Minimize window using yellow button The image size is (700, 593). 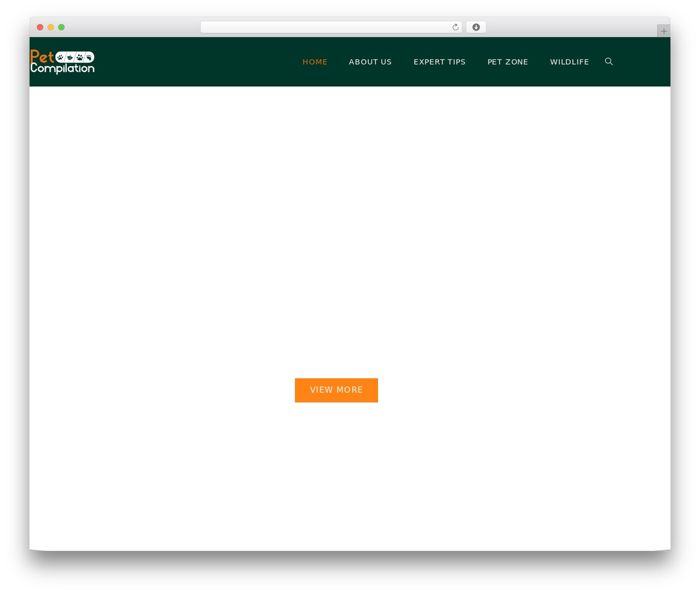(x=51, y=27)
